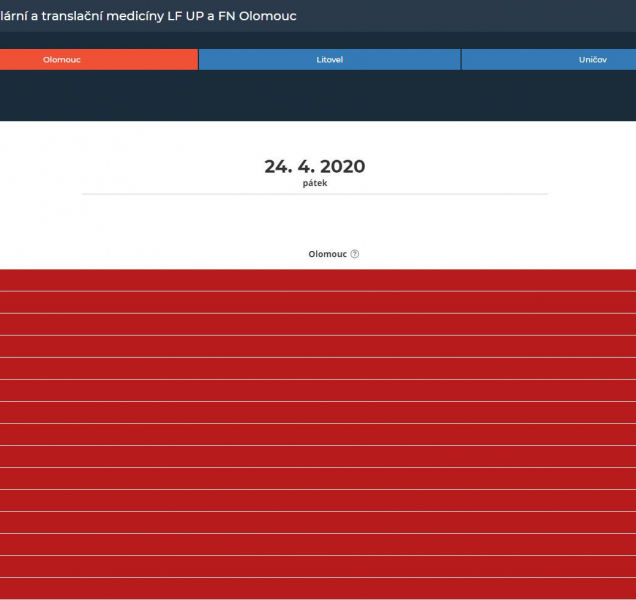This screenshot has height=600, width=636.
Task: Select the sixth red slot row from top
Action: pos(318,390)
